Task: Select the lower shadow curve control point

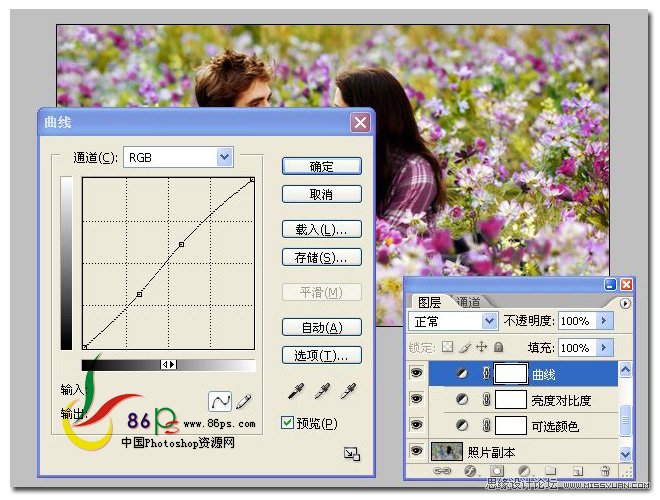Action: pyautogui.click(x=139, y=295)
